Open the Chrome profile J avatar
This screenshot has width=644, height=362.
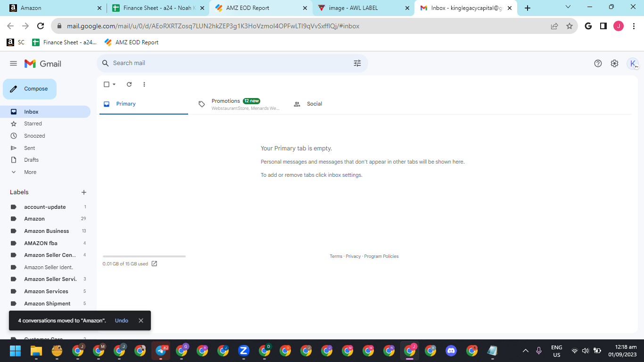point(619,26)
